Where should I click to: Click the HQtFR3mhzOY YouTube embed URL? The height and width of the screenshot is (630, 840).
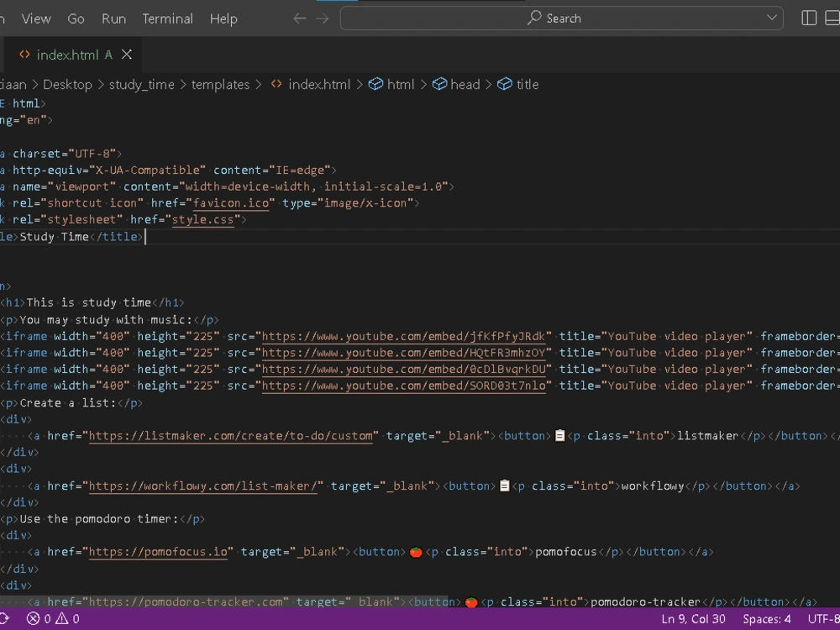point(404,354)
